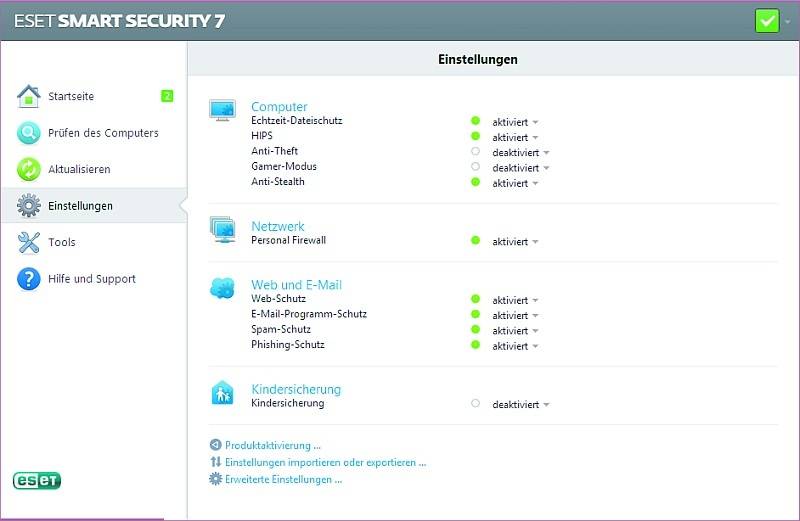
Task: Toggle the Anti-Theft status indicator
Action: click(x=476, y=151)
